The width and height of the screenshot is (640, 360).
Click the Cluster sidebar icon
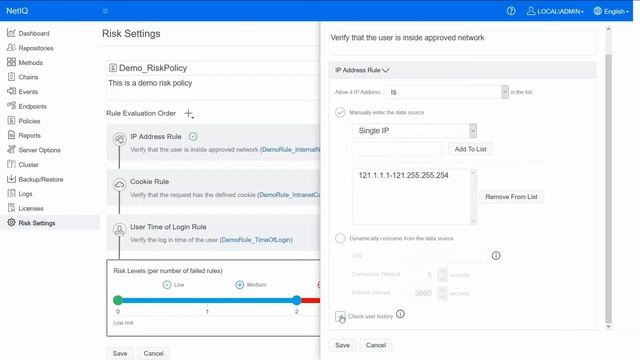[x=11, y=164]
